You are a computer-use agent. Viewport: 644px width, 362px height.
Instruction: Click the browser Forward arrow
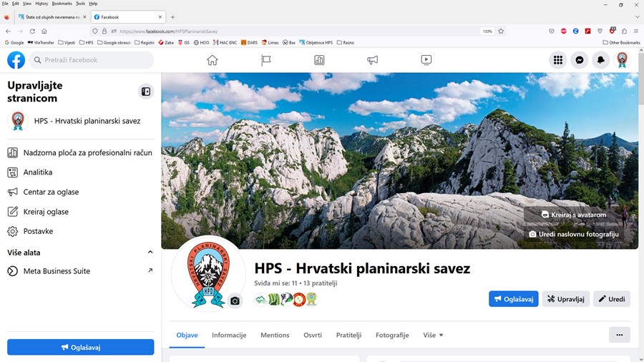pyautogui.click(x=20, y=31)
